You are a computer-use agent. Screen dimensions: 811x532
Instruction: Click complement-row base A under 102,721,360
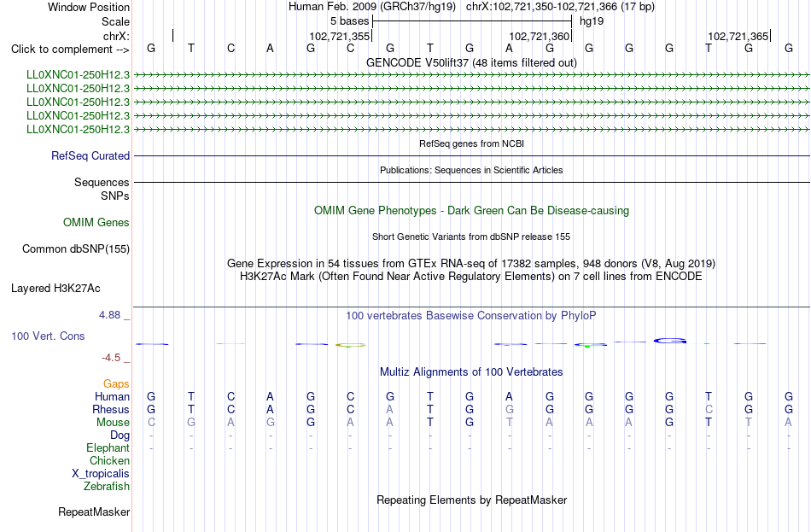pyautogui.click(x=509, y=48)
